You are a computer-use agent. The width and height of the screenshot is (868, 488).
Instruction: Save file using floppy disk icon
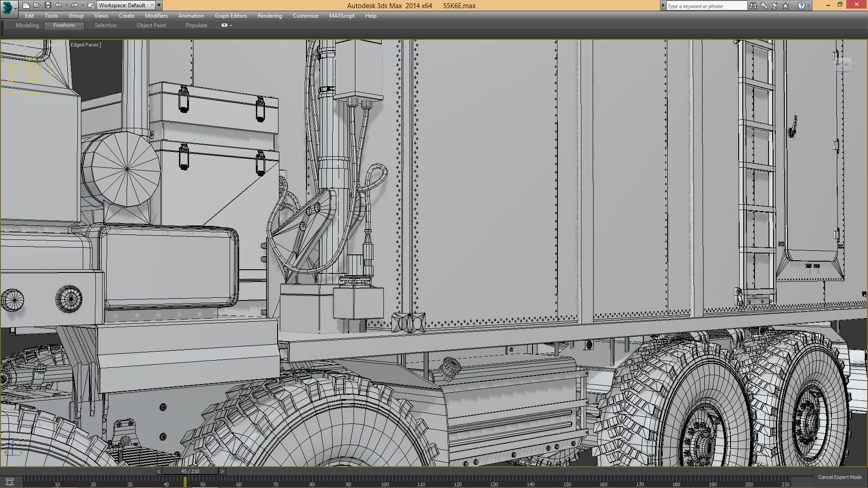tap(47, 5)
